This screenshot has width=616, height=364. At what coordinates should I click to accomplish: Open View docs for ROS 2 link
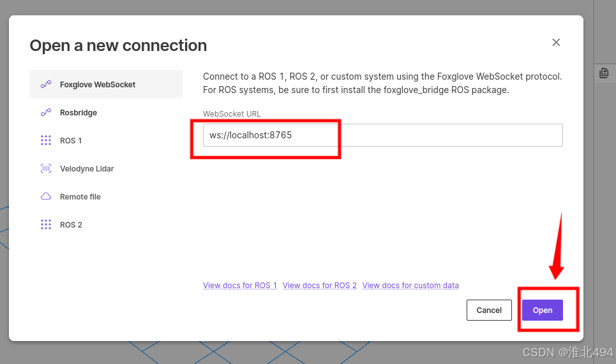[320, 286]
